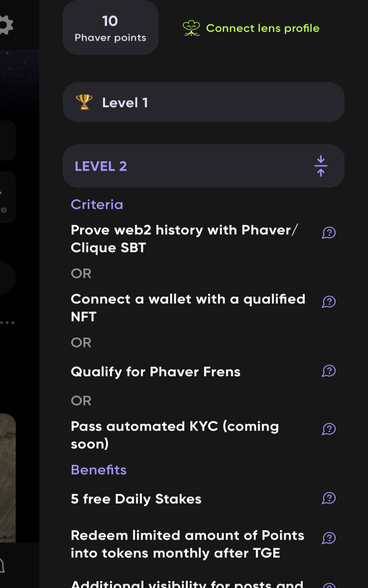Select Connect a wallet with a qualified NFT
The image size is (368, 588).
(x=188, y=308)
